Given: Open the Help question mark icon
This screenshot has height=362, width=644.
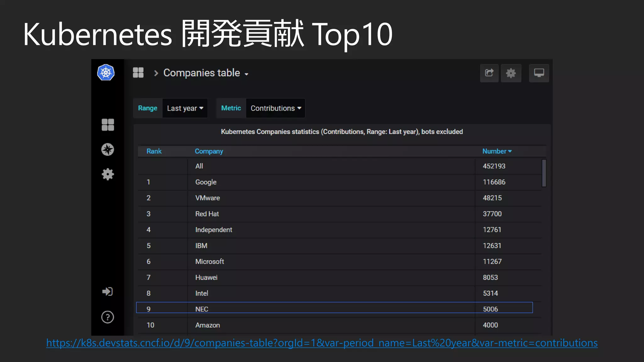Looking at the screenshot, I should pyautogui.click(x=108, y=317).
